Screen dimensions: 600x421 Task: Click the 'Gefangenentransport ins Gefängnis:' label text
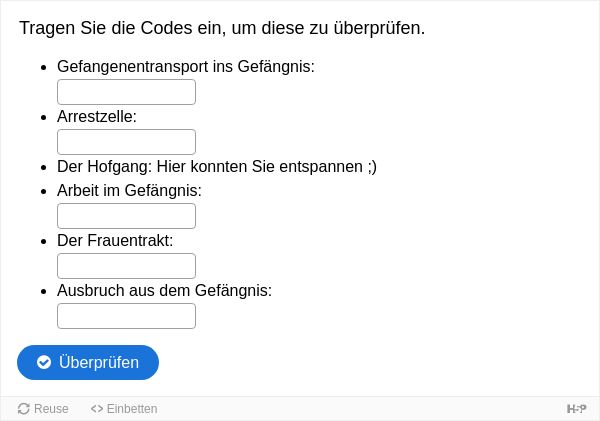[186, 67]
